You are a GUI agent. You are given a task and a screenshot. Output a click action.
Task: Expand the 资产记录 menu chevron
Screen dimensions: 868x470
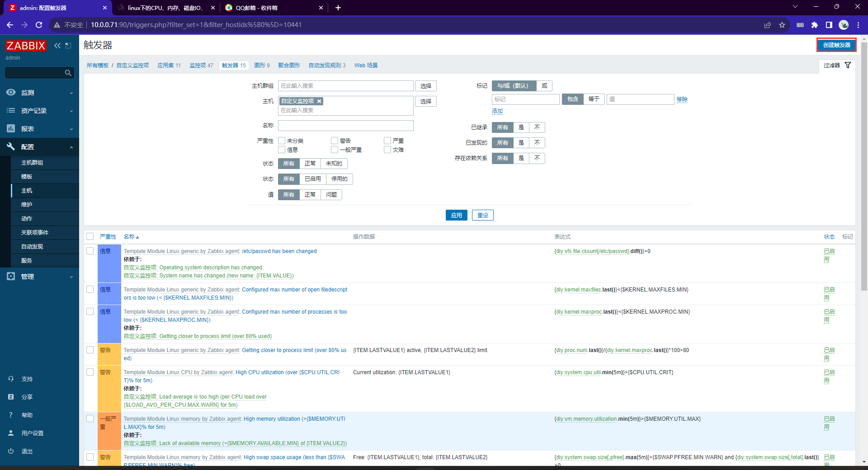71,111
